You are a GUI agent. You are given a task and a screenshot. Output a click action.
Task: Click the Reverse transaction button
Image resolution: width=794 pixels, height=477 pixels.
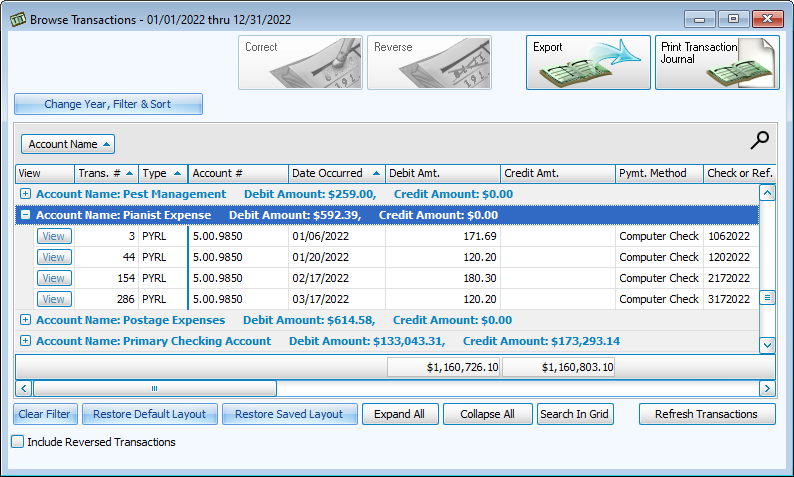pyautogui.click(x=428, y=63)
